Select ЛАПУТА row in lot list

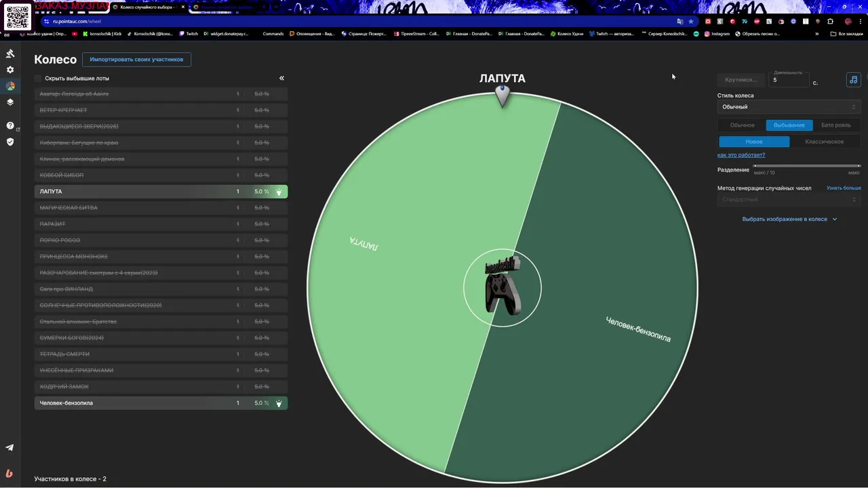point(161,192)
